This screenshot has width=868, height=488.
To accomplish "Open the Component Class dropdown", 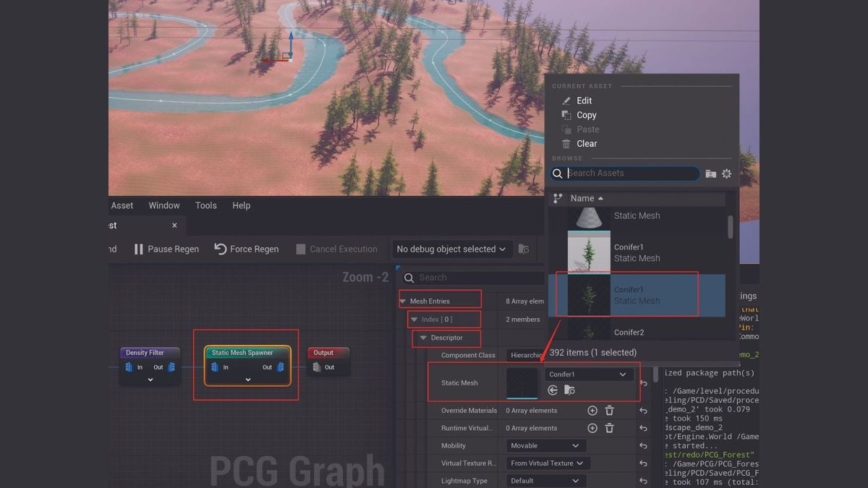I will pos(525,355).
